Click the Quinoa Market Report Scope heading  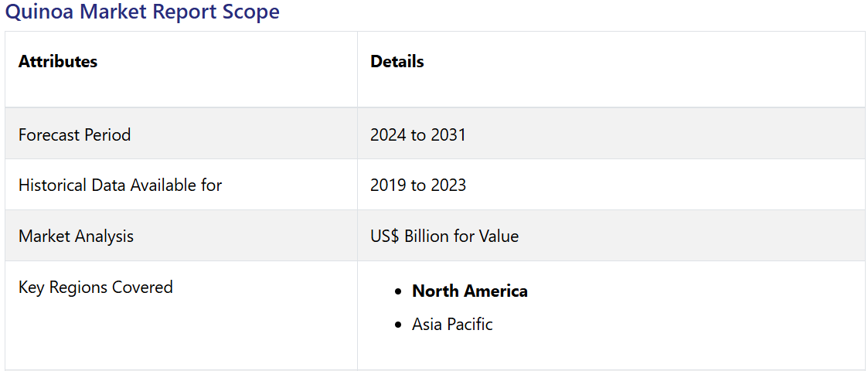point(142,12)
